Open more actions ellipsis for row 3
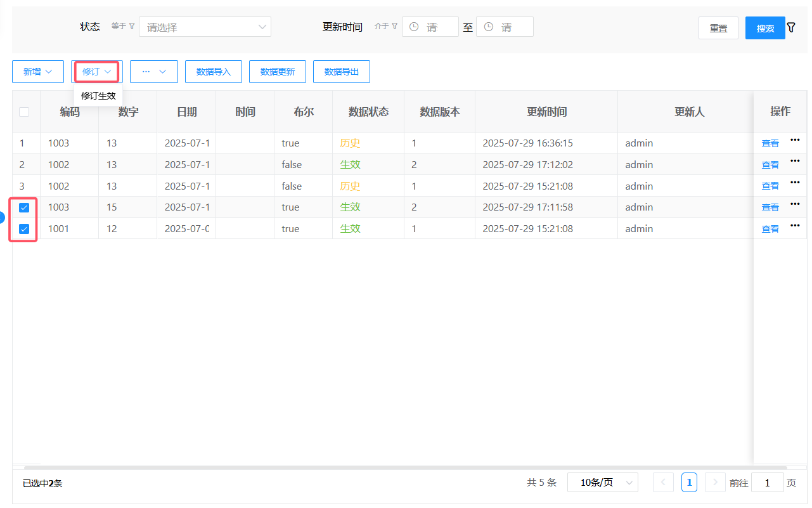The image size is (812, 508). pos(794,183)
